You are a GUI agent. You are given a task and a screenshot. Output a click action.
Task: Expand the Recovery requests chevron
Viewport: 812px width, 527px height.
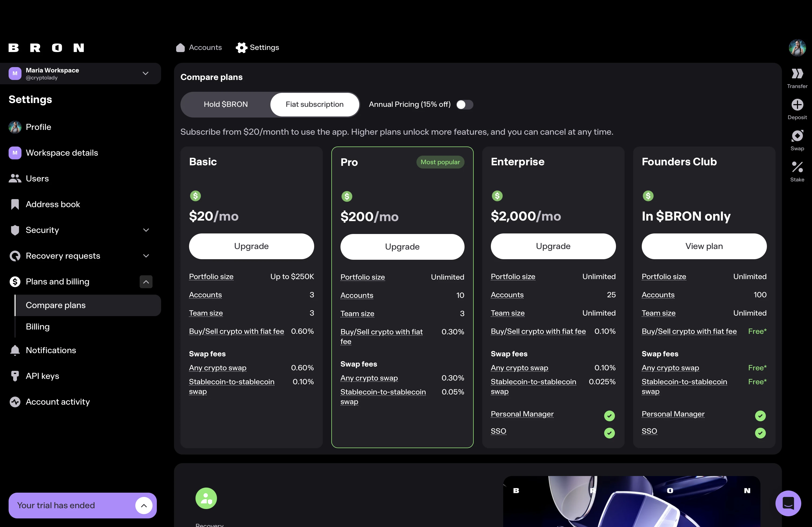click(x=146, y=256)
